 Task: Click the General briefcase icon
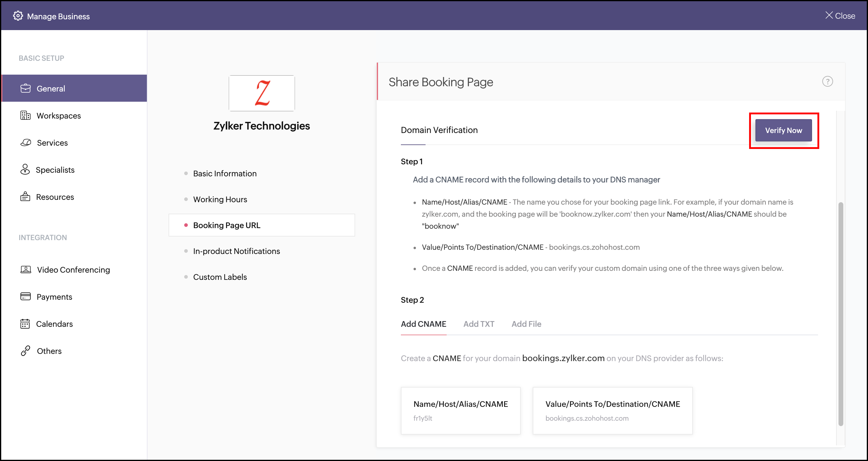(x=25, y=88)
